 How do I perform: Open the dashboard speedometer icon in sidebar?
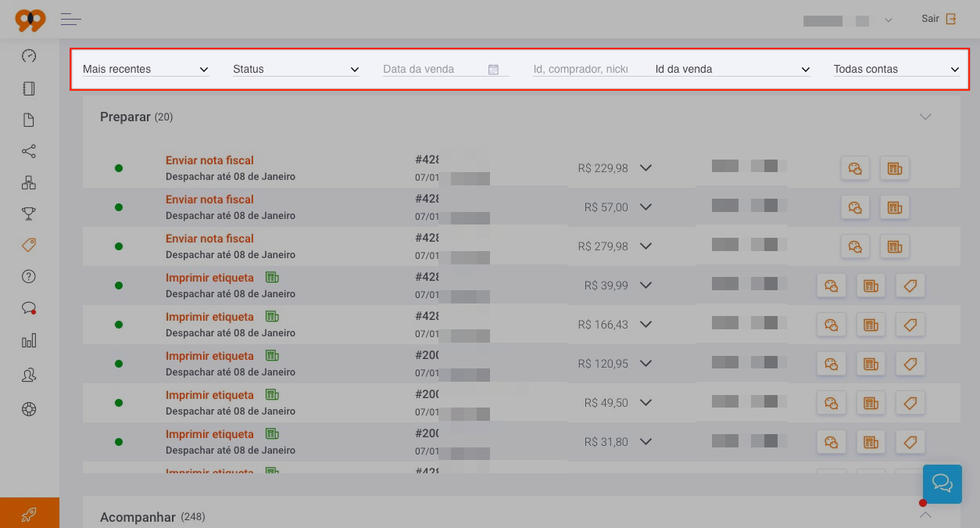[29, 56]
